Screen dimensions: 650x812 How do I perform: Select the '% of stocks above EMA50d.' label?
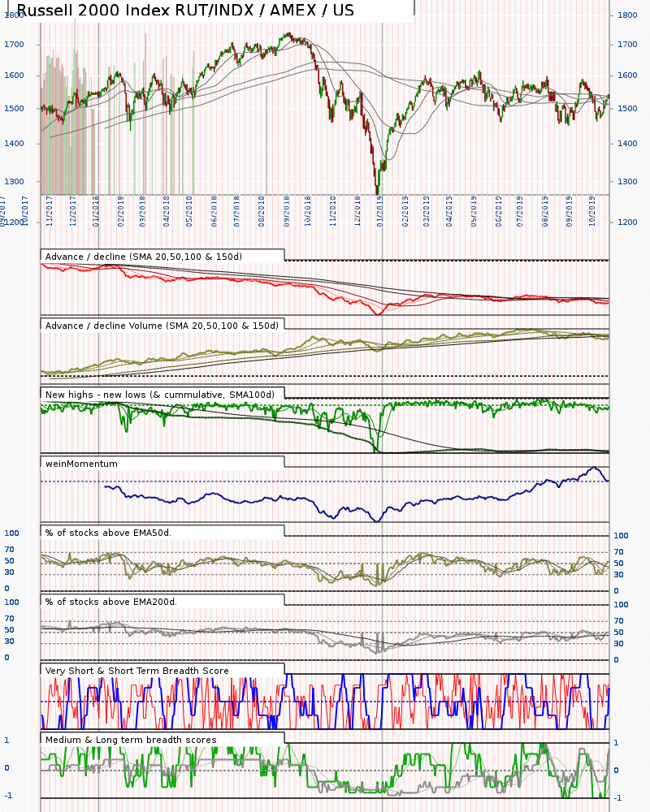click(x=108, y=533)
